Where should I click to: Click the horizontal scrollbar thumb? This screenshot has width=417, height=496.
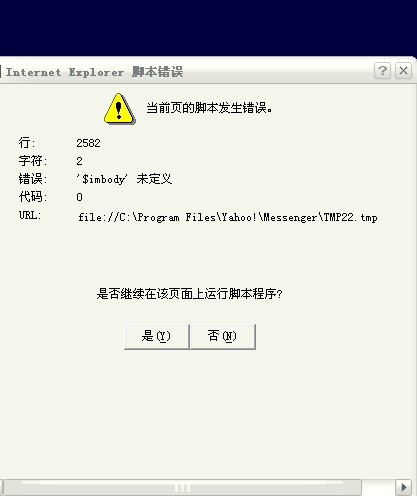(x=182, y=488)
